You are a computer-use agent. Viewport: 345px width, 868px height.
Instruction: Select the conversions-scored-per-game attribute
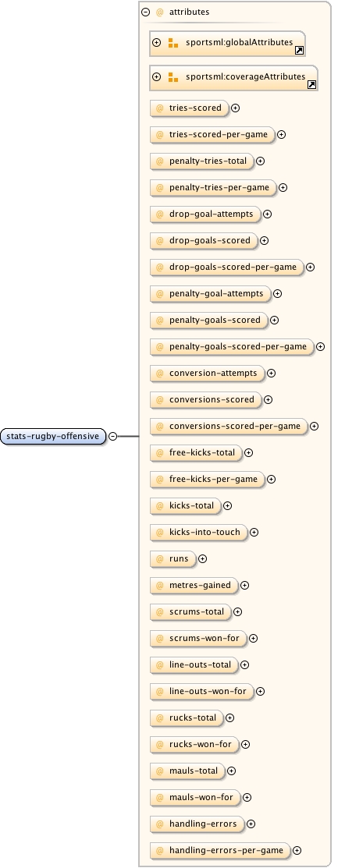pos(229,427)
